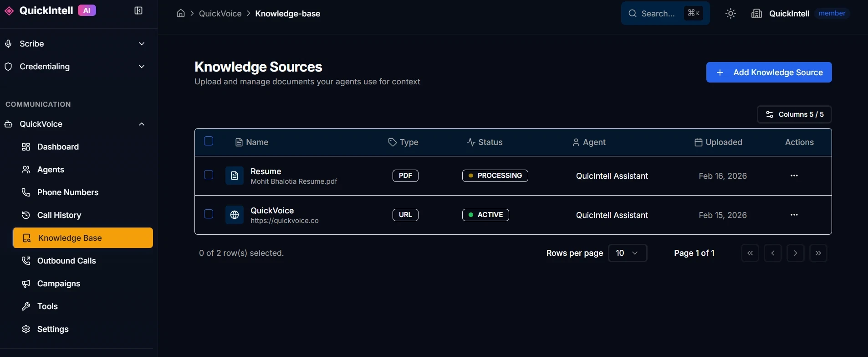Click the QuickVoice URL globe icon

(235, 215)
